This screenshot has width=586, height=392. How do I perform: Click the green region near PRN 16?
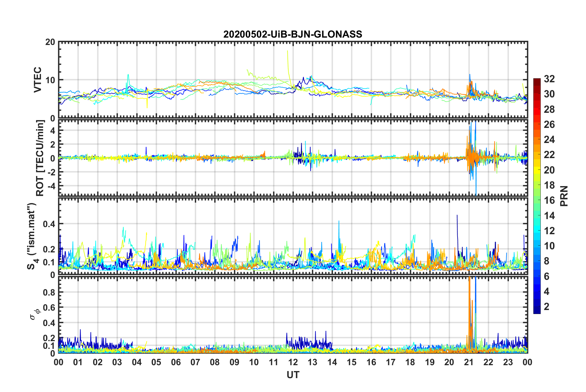(x=537, y=200)
